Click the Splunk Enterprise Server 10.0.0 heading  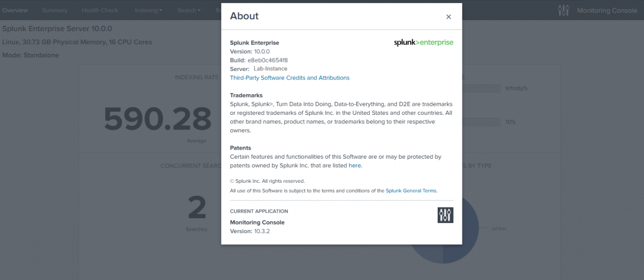tap(57, 29)
